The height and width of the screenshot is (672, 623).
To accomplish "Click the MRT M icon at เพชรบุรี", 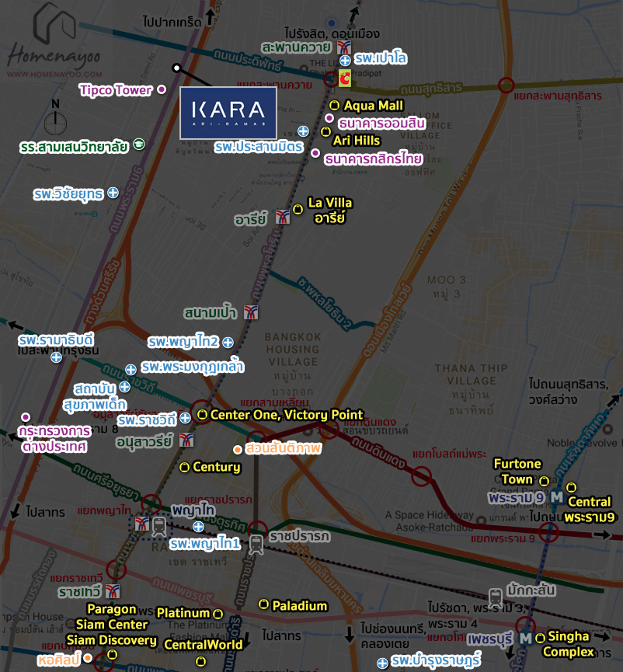I will coord(526,638).
